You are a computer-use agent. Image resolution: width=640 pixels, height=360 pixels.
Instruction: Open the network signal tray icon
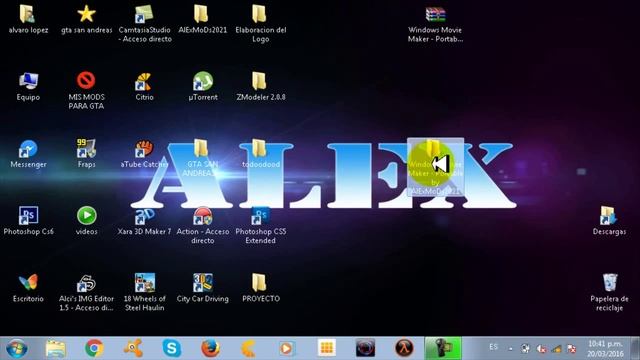point(556,349)
